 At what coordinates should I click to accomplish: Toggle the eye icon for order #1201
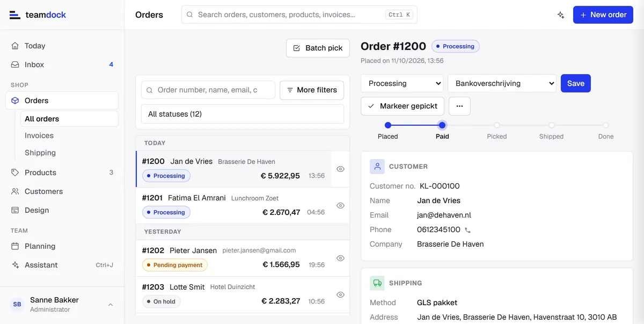pyautogui.click(x=340, y=205)
